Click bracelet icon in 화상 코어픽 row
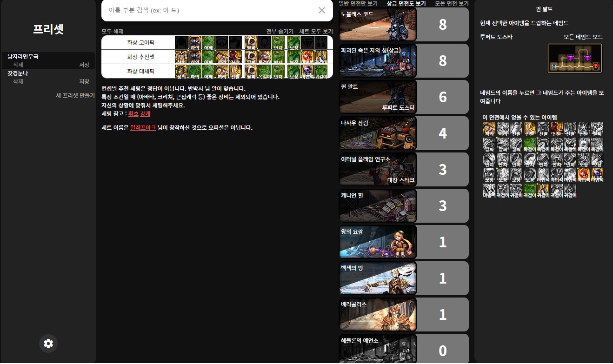The width and height of the screenshot is (613, 364). pyautogui.click(x=251, y=42)
